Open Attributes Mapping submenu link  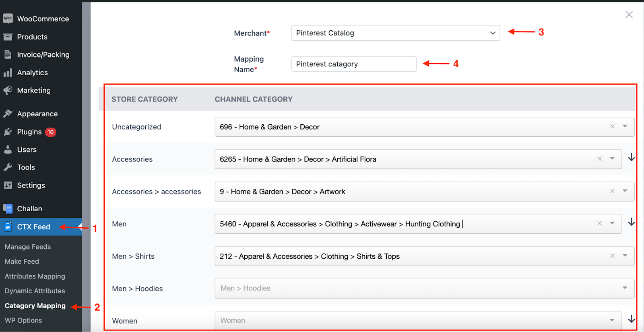pyautogui.click(x=35, y=276)
